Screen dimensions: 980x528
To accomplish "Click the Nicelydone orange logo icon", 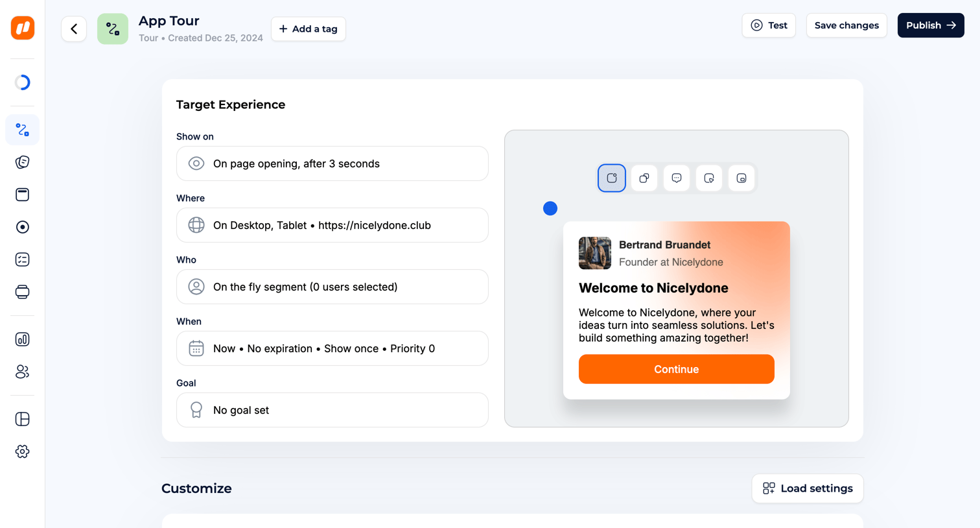I will pyautogui.click(x=23, y=28).
